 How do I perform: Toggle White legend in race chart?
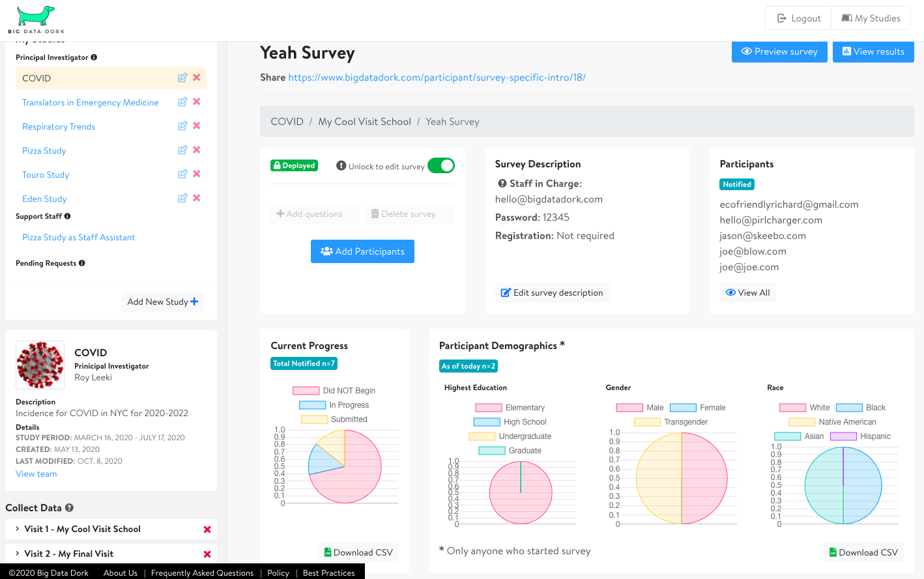[805, 408]
